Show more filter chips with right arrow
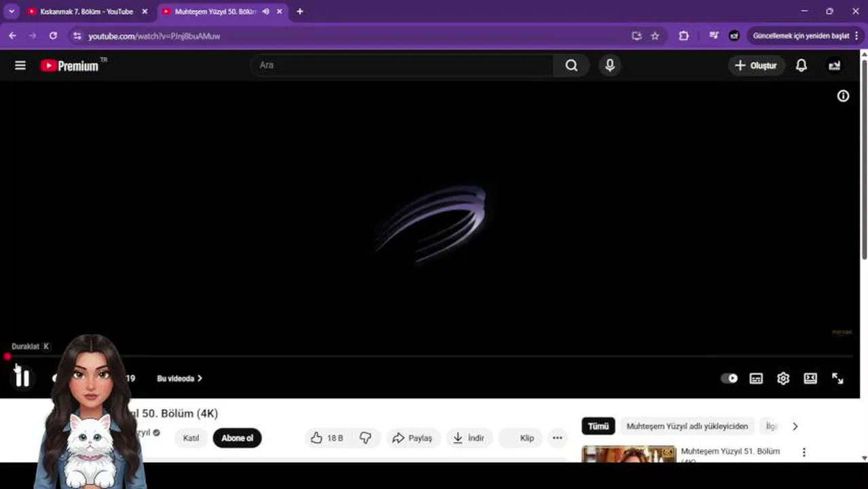This screenshot has height=489, width=868. click(x=795, y=427)
